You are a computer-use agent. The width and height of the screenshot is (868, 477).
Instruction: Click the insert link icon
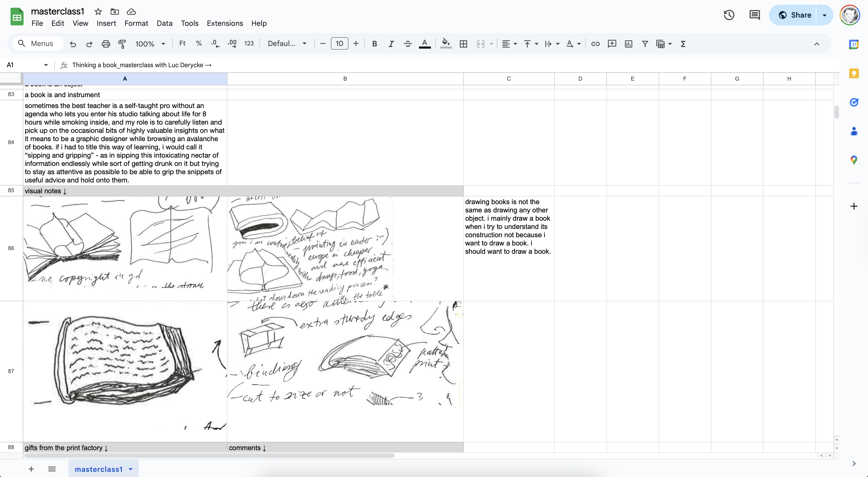pyautogui.click(x=595, y=44)
